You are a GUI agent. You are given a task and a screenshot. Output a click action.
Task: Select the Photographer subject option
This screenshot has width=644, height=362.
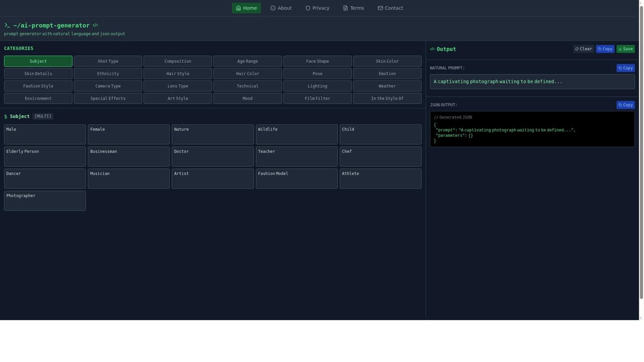coord(45,201)
